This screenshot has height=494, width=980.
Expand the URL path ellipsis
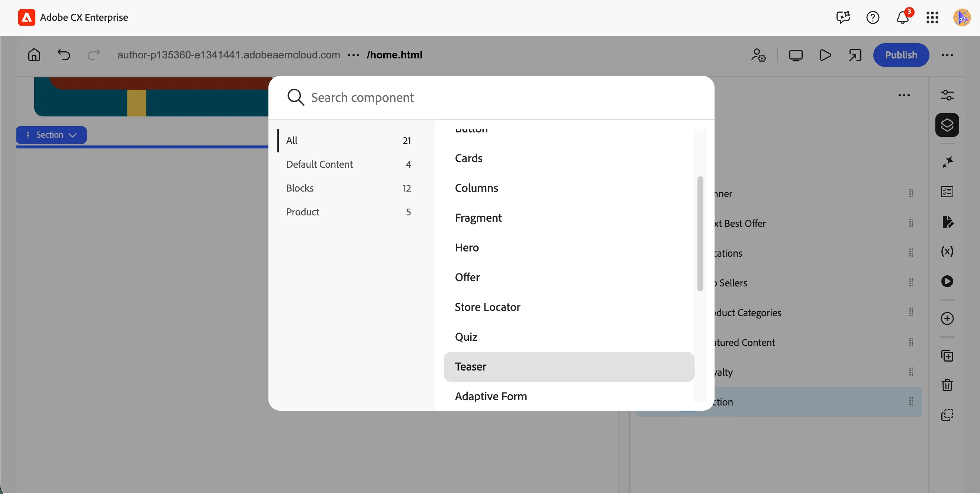click(x=354, y=55)
